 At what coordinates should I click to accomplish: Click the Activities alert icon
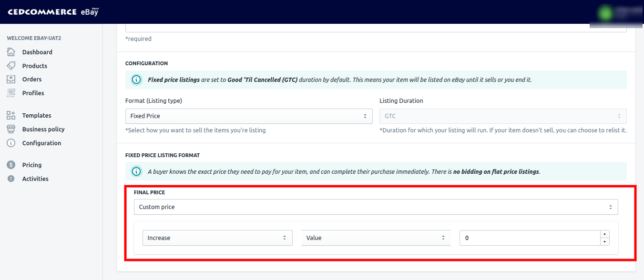[x=11, y=179]
